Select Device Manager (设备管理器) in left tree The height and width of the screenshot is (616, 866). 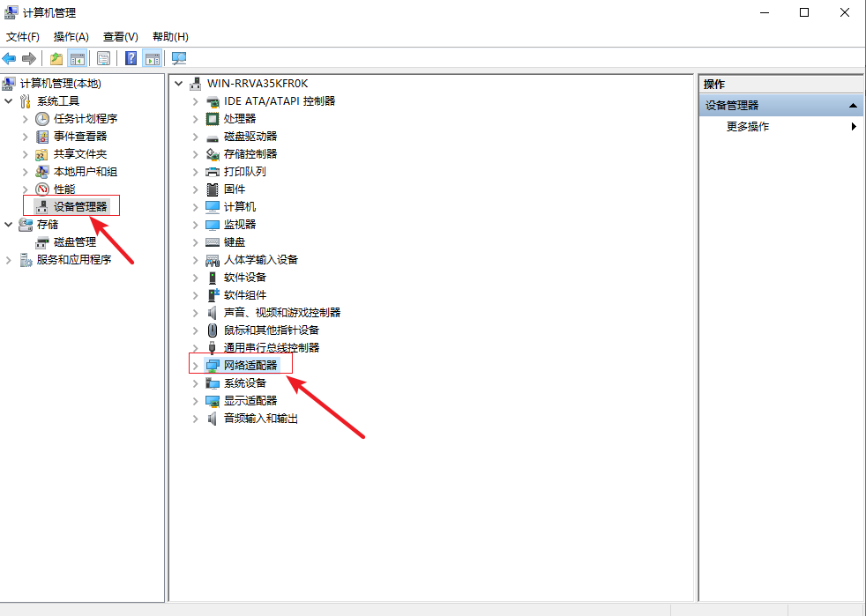tap(79, 206)
